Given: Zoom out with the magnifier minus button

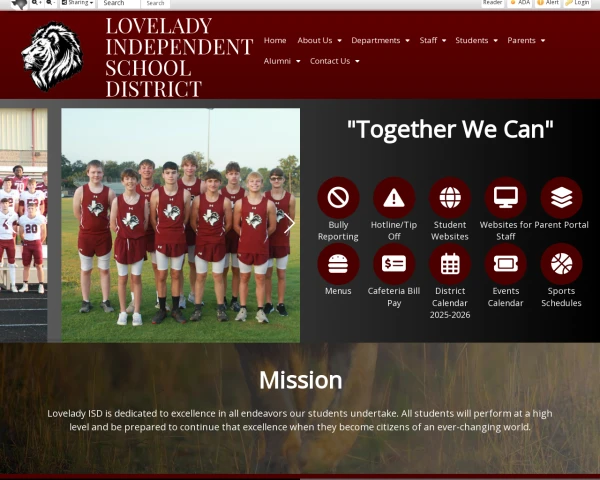Looking at the screenshot, I should [51, 3].
